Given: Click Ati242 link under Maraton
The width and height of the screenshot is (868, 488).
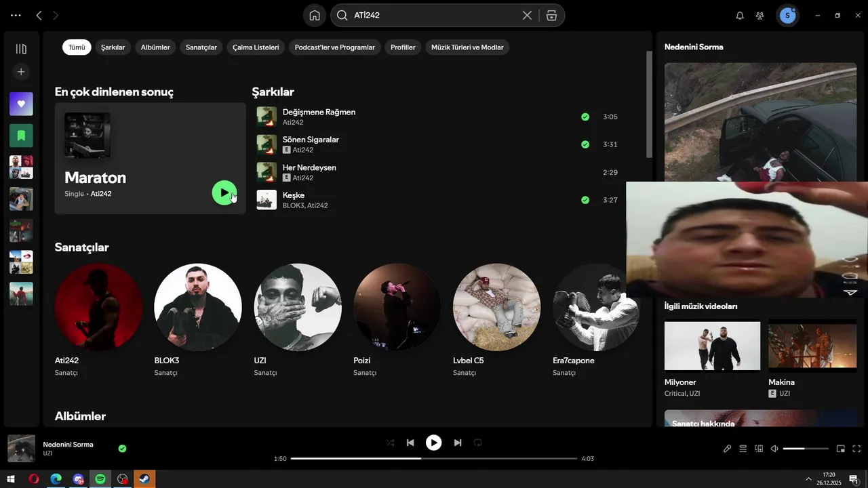Looking at the screenshot, I should pos(101,194).
